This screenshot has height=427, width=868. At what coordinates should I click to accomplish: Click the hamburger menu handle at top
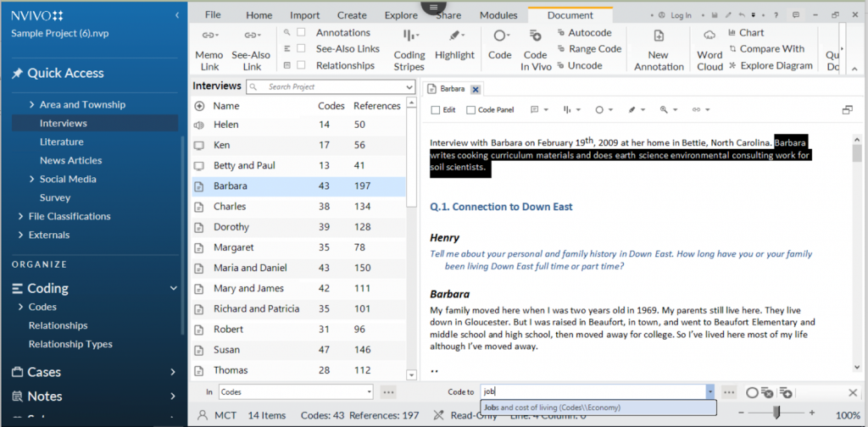point(433,6)
